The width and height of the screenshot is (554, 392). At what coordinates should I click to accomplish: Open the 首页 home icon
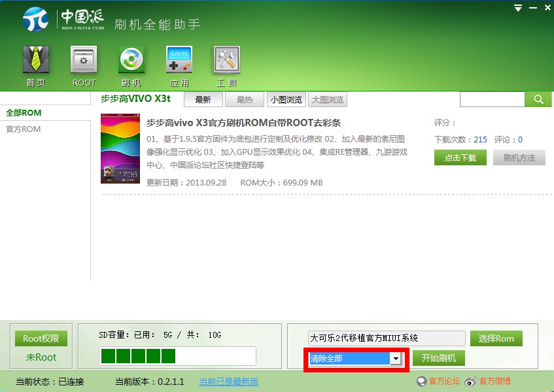click(x=36, y=59)
